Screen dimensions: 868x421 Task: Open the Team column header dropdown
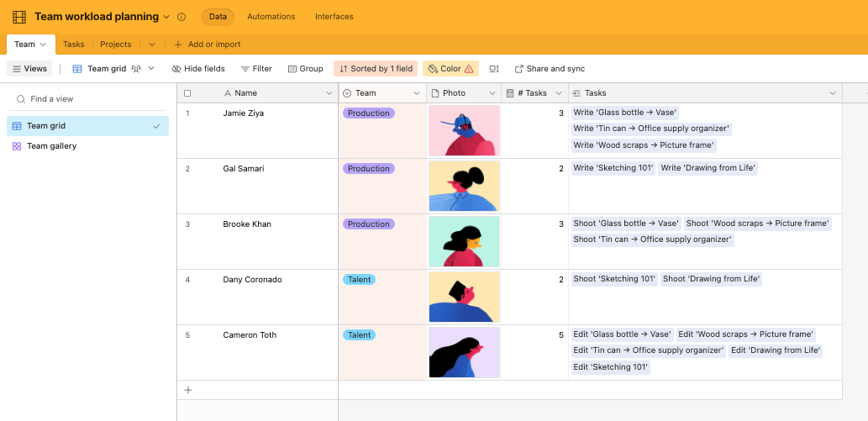tap(416, 93)
